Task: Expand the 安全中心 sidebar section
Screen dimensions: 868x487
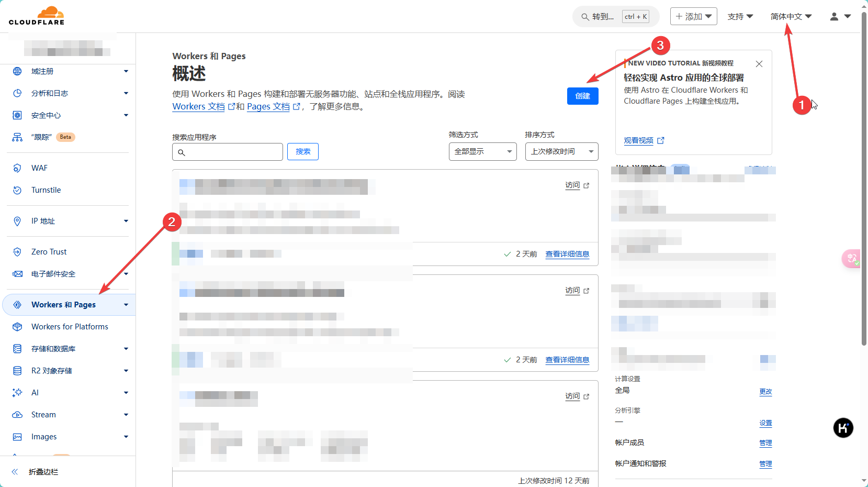Action: pyautogui.click(x=126, y=115)
